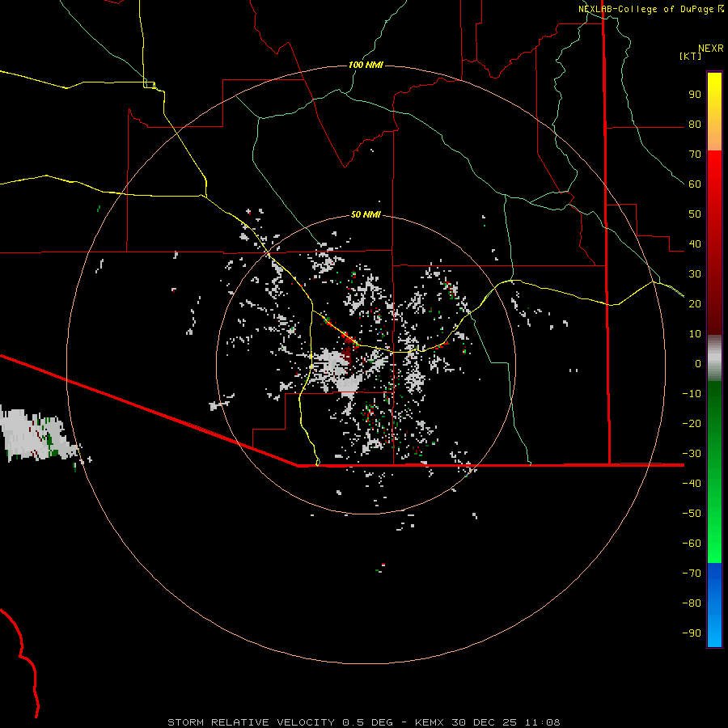Click the 100 NMI range ring label
Viewport: 728px width, 728px height.
[x=366, y=65]
